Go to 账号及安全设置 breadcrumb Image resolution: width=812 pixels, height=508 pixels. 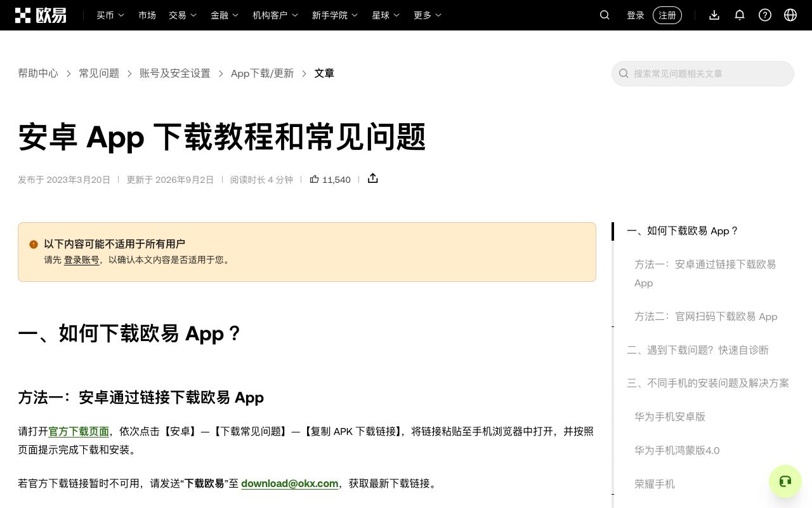tap(175, 74)
